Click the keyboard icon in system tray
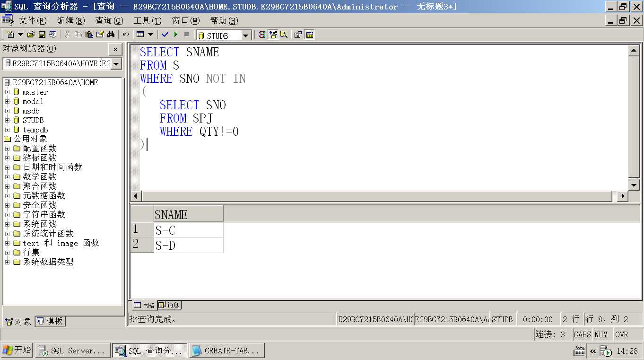Screen dimensions: 644x360 click(x=579, y=351)
